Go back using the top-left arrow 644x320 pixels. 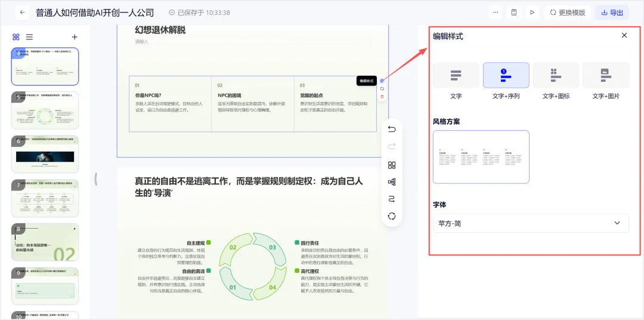coord(23,13)
